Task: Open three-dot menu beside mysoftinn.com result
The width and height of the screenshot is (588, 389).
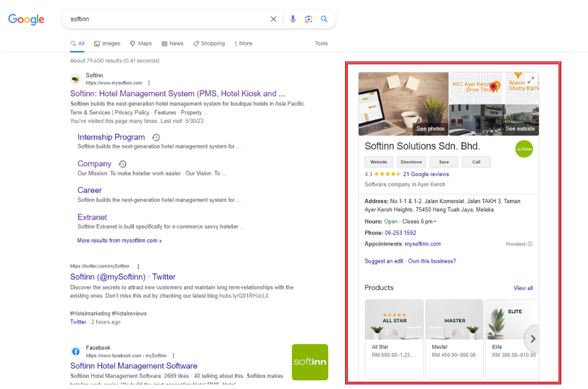Action: tap(149, 83)
